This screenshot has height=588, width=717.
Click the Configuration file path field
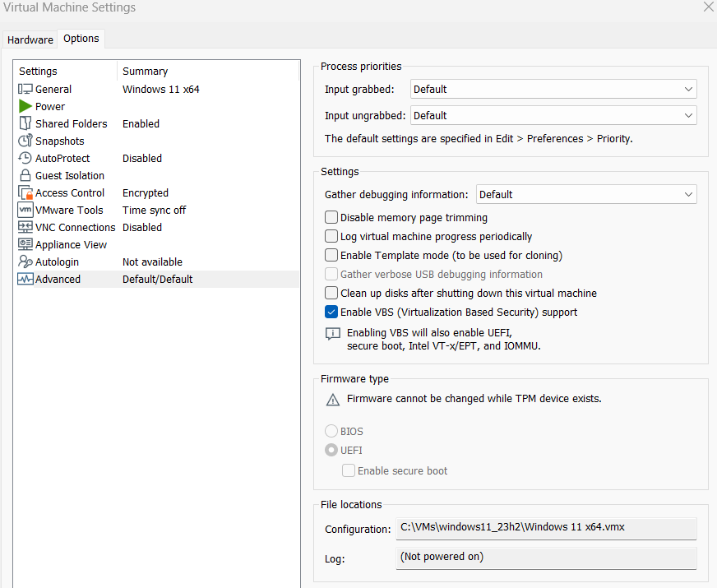click(546, 528)
